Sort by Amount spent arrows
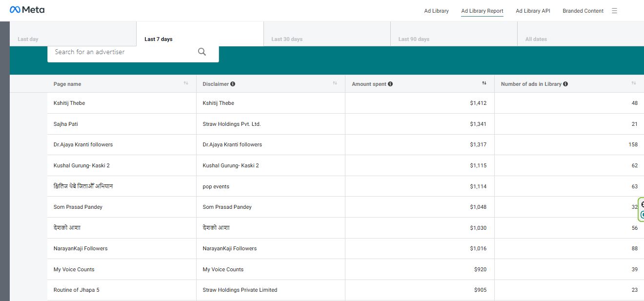This screenshot has width=644, height=301. 484,83
